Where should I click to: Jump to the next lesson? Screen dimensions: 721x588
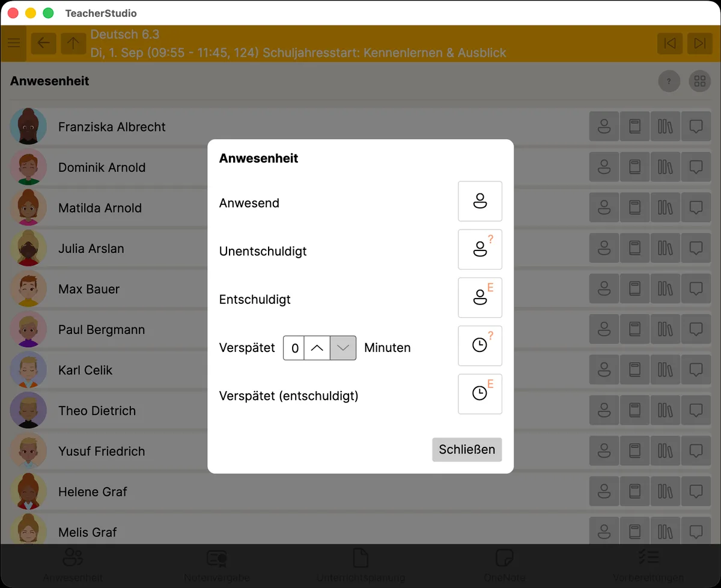tap(700, 43)
